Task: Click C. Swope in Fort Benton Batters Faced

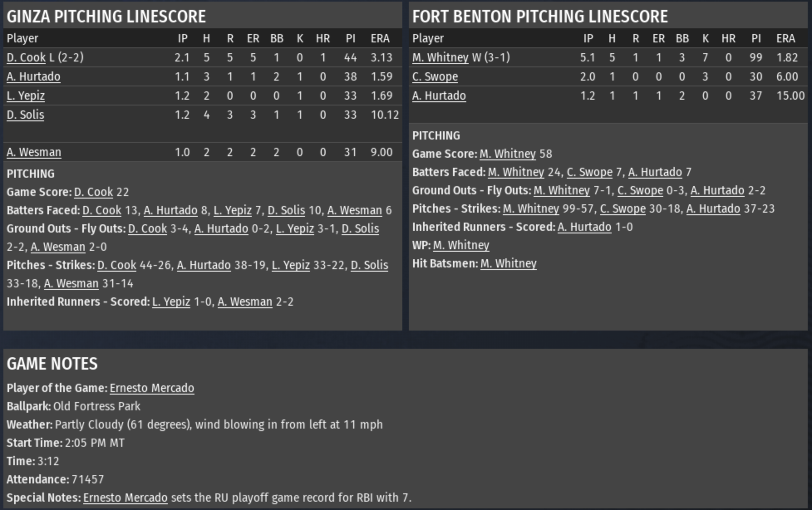Action: [589, 172]
